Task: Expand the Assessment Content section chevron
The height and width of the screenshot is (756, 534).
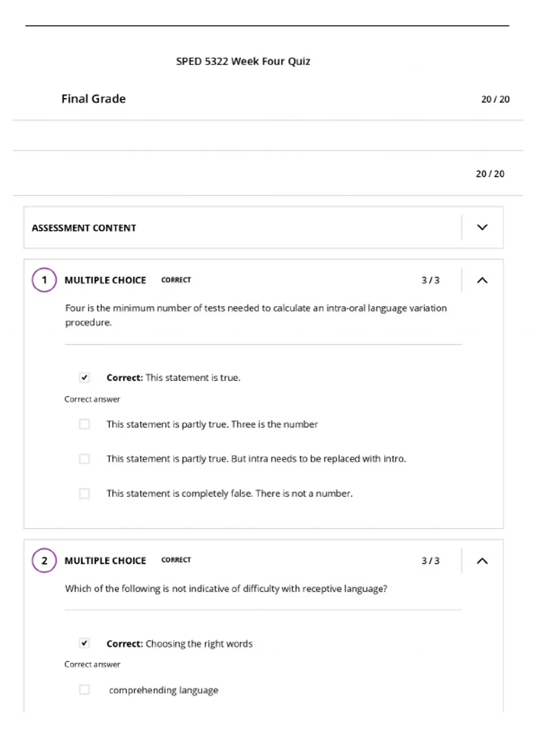Action: click(482, 227)
